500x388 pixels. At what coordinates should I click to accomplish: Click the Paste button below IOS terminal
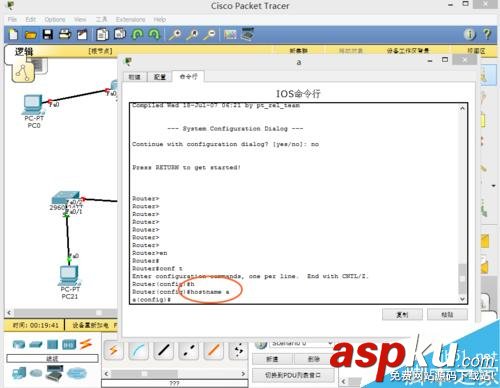(447, 314)
